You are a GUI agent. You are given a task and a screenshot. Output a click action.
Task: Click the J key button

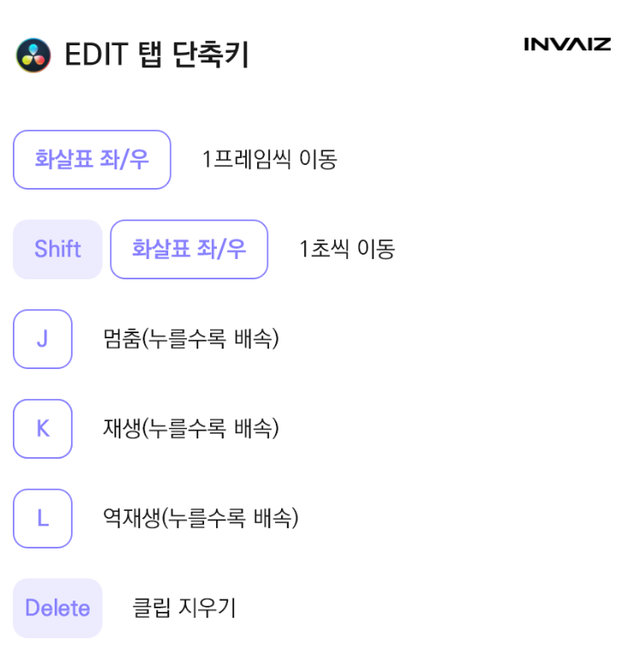pos(43,339)
